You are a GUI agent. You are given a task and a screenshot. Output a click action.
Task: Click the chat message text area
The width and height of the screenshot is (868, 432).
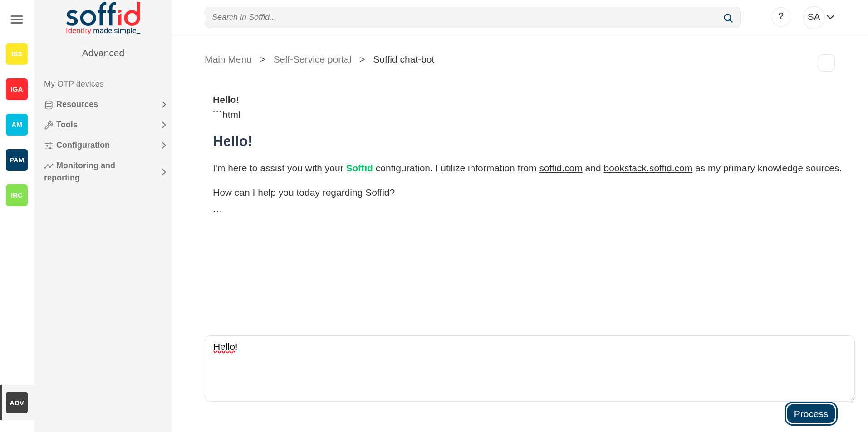point(529,368)
